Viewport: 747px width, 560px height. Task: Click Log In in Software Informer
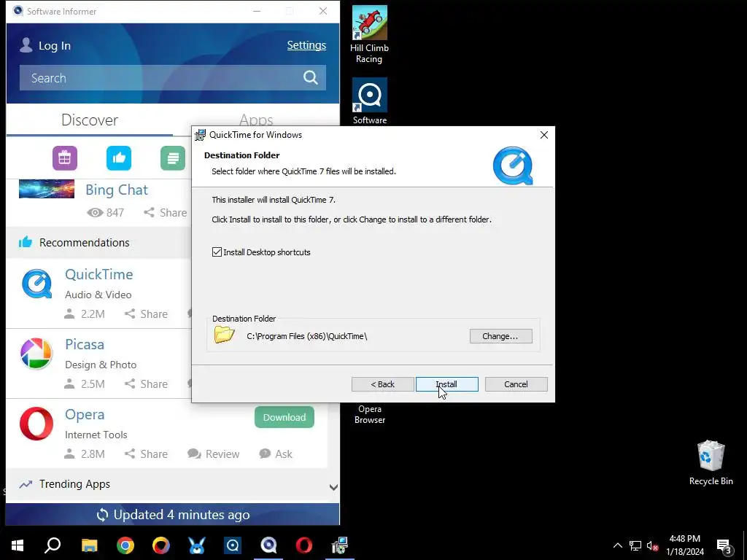pyautogui.click(x=54, y=46)
